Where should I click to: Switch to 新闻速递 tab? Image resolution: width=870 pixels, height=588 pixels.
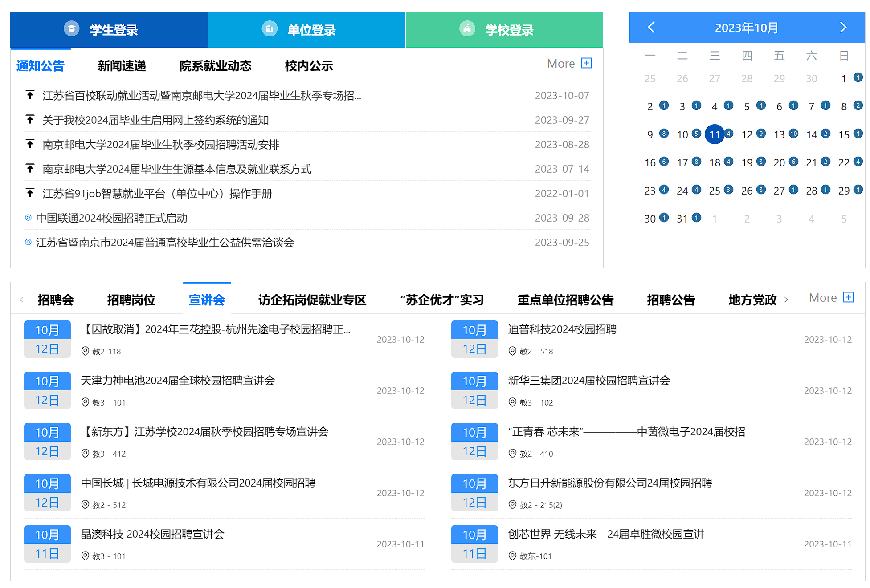click(122, 66)
